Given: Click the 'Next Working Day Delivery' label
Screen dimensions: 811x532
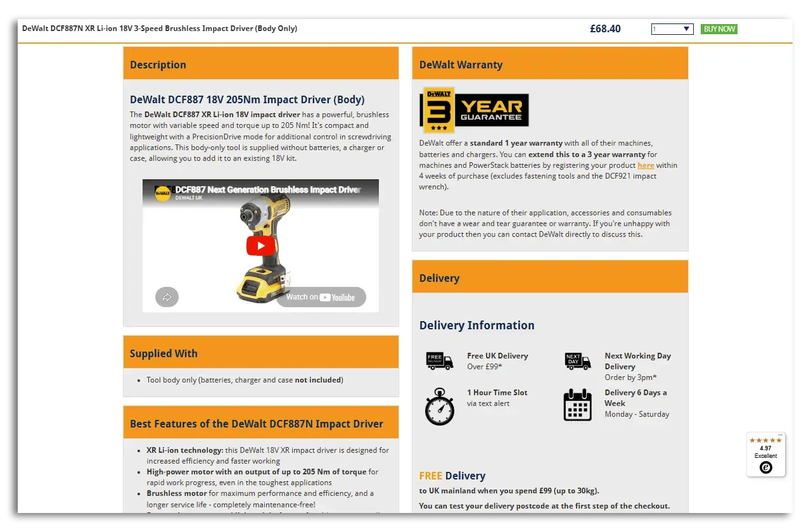Looking at the screenshot, I should pyautogui.click(x=637, y=361).
